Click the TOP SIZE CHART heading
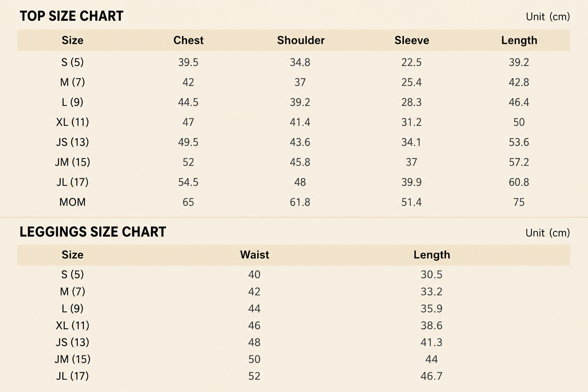Viewport: 588px width, 392px height. pyautogui.click(x=72, y=16)
